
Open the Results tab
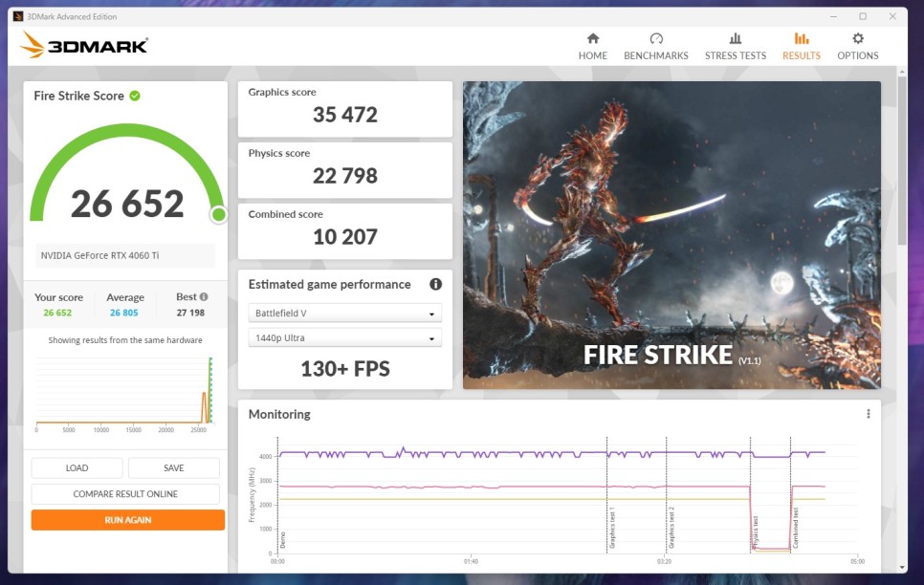[x=802, y=47]
